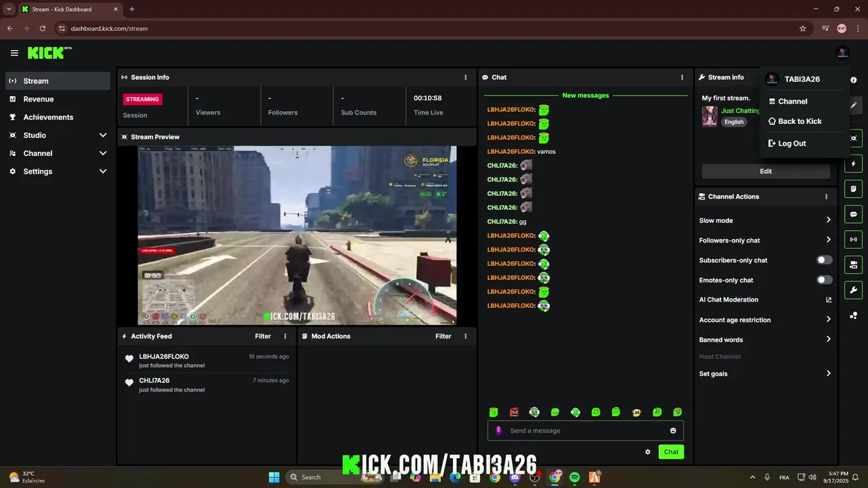Screen dimensions: 868x488
Task: Open the Achievements page in the sidebar
Action: tap(58, 117)
